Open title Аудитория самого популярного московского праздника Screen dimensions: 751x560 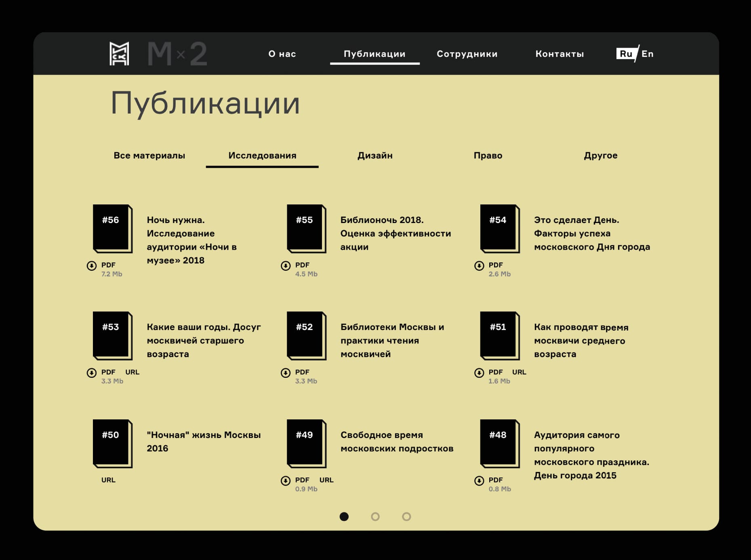click(591, 455)
